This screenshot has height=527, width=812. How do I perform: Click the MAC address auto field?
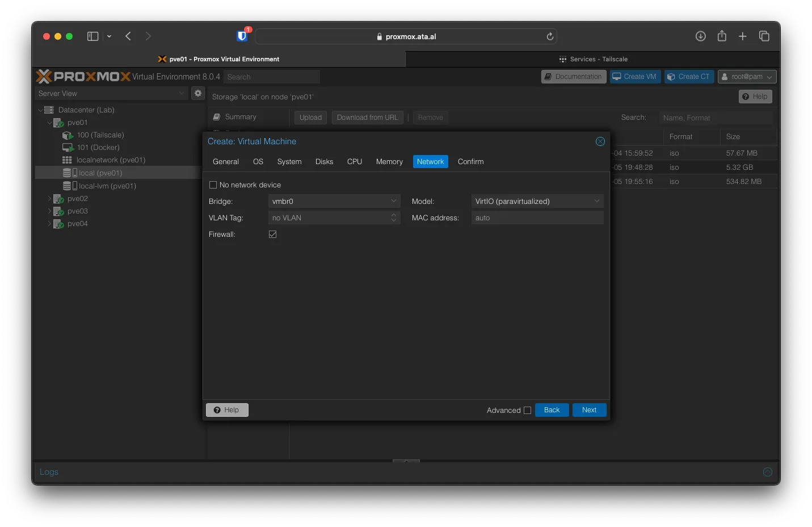tap(537, 218)
